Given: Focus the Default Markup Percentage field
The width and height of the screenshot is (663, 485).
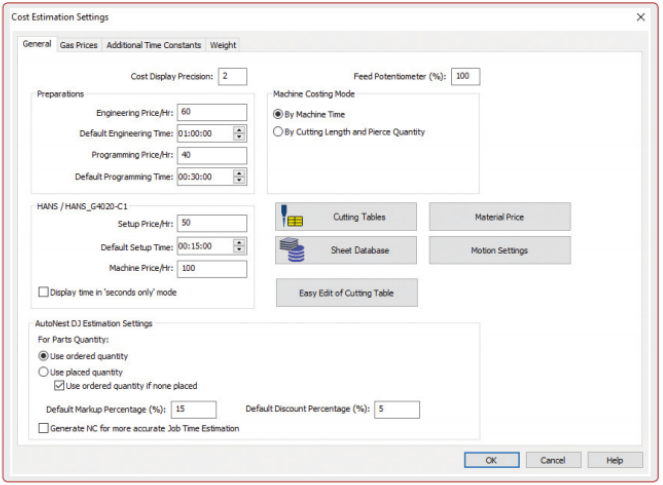Looking at the screenshot, I should coord(193,409).
